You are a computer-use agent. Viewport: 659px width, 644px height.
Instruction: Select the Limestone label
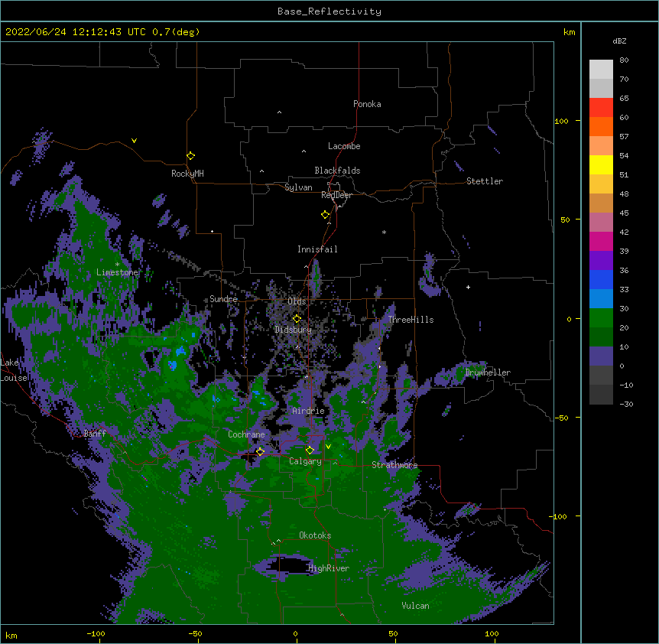point(117,272)
